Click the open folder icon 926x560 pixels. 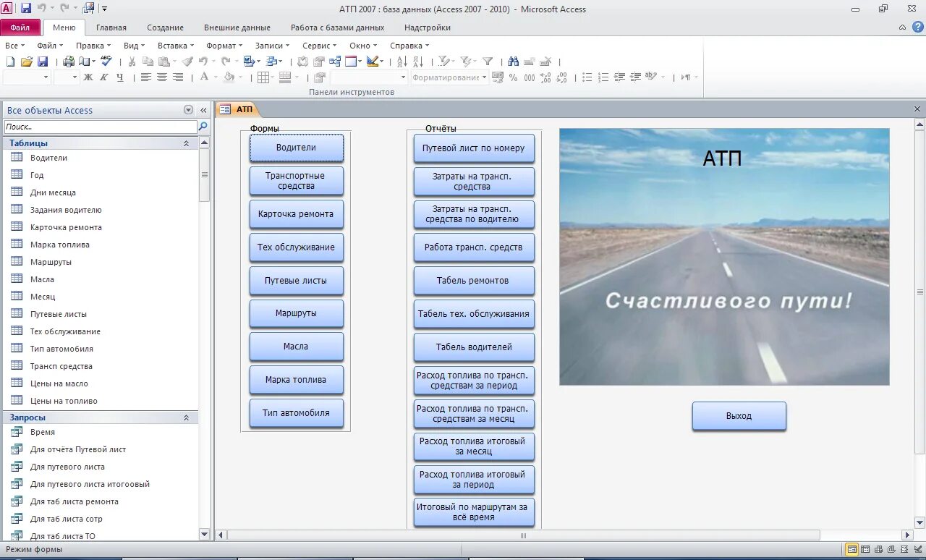(27, 61)
